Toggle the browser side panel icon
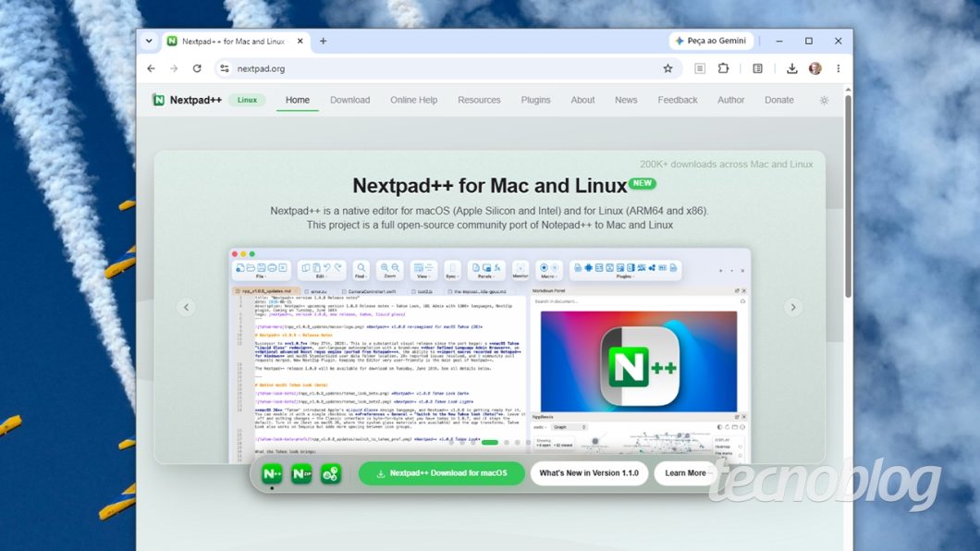Image resolution: width=980 pixels, height=551 pixels. 757,68
